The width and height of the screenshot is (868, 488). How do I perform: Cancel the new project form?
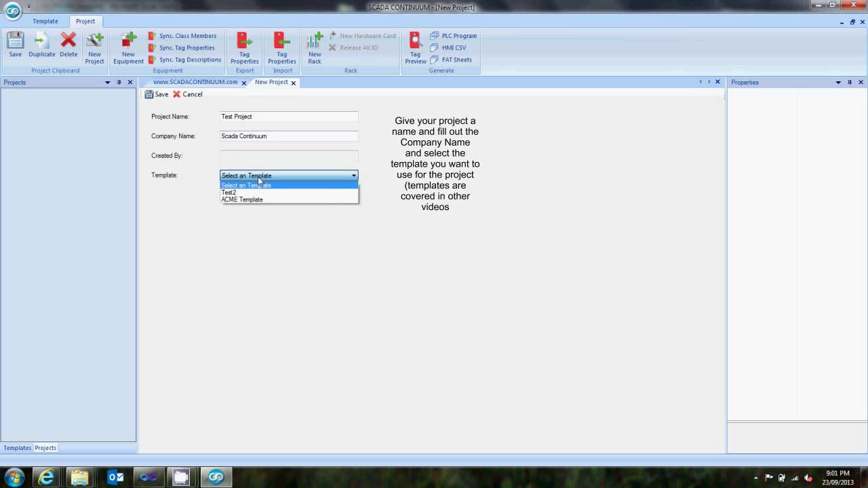[188, 94]
